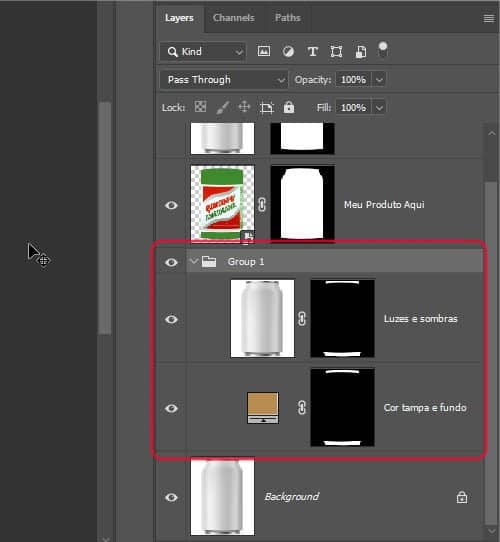Lock position move icon
This screenshot has height=542, width=500.
pos(244,107)
